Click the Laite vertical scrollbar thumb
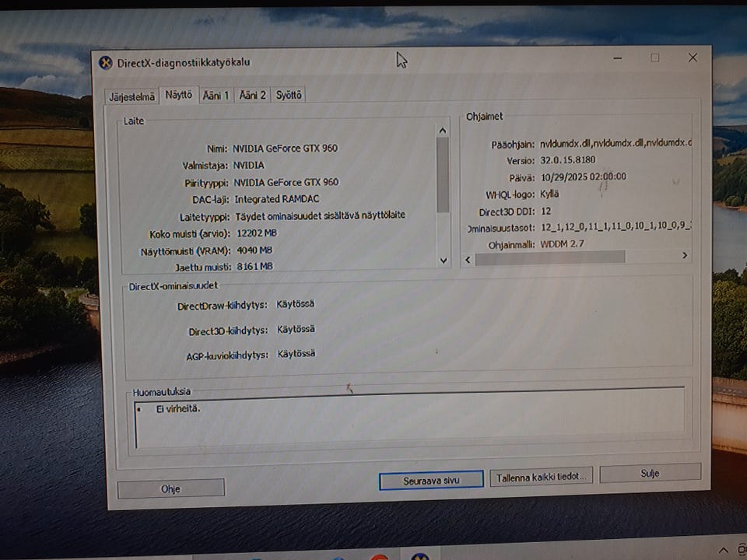747x560 pixels. (x=443, y=175)
